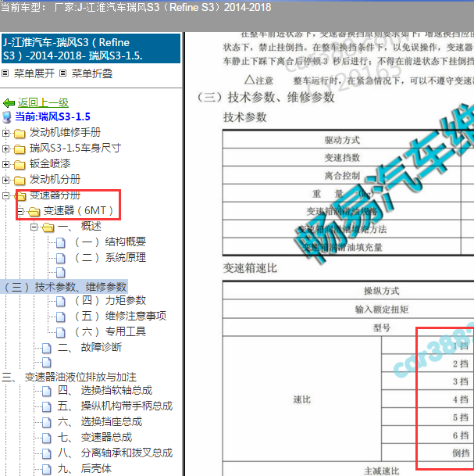Click the document icon beside 八、分离轴承和拨叉总成
The height and width of the screenshot is (476, 474).
pos(46,454)
